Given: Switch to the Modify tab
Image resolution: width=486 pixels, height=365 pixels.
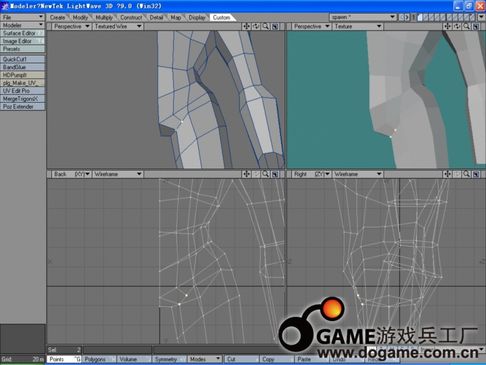Looking at the screenshot, I should tap(80, 17).
